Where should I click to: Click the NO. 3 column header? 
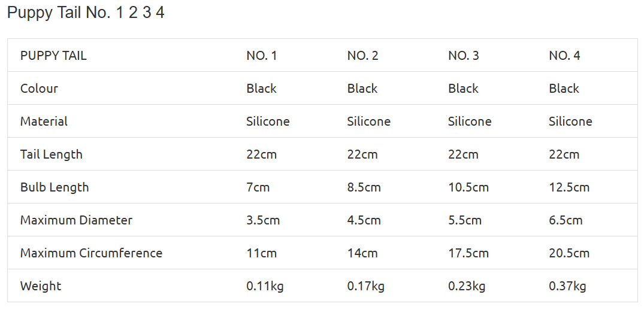pos(464,56)
